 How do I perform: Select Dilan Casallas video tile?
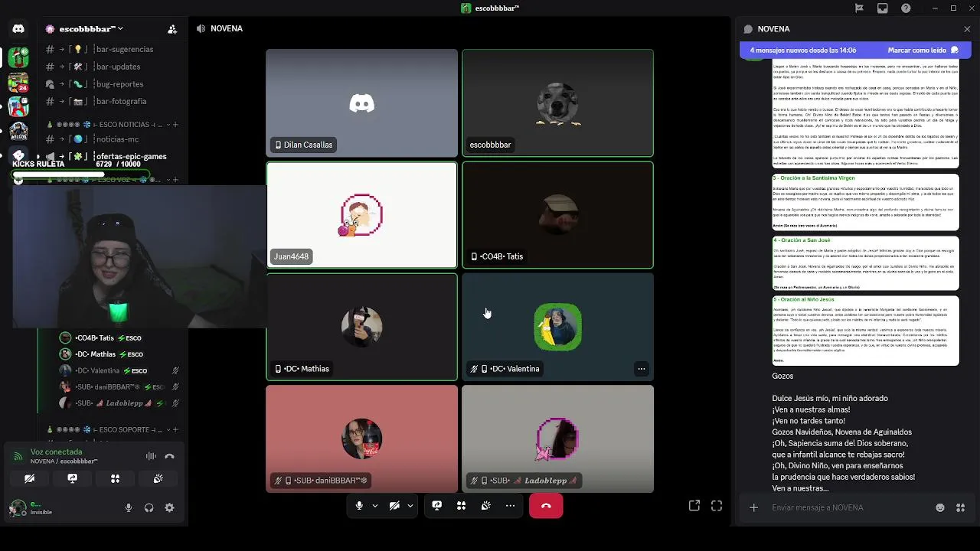tap(361, 103)
